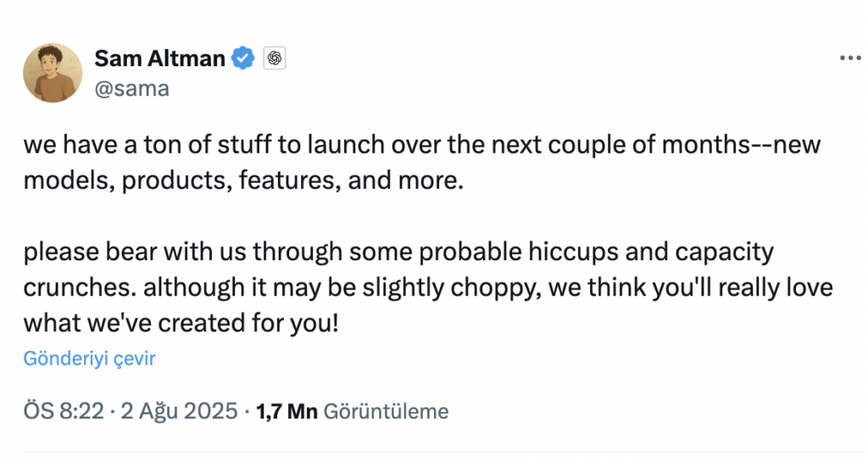
Task: Open the three-dot more options menu
Action: tap(849, 58)
